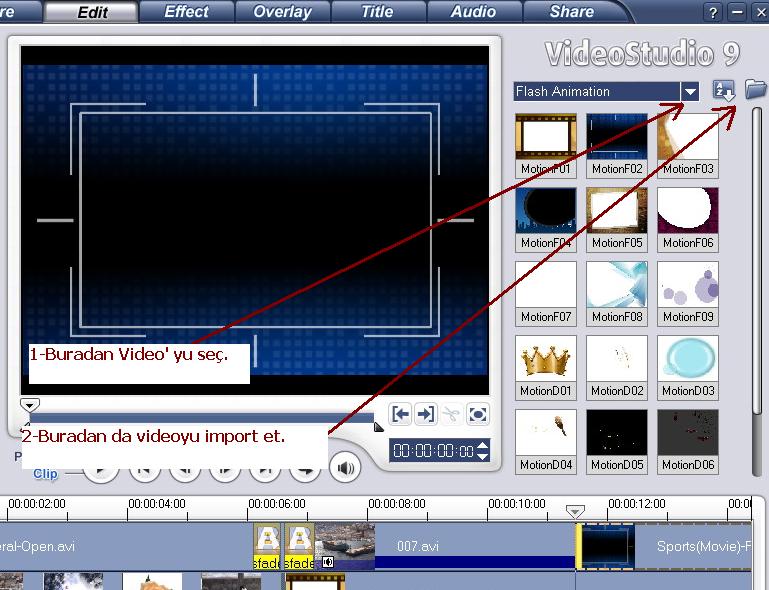Click the timeline playhead marker
Viewport: 769px width, 590px height.
tap(575, 512)
